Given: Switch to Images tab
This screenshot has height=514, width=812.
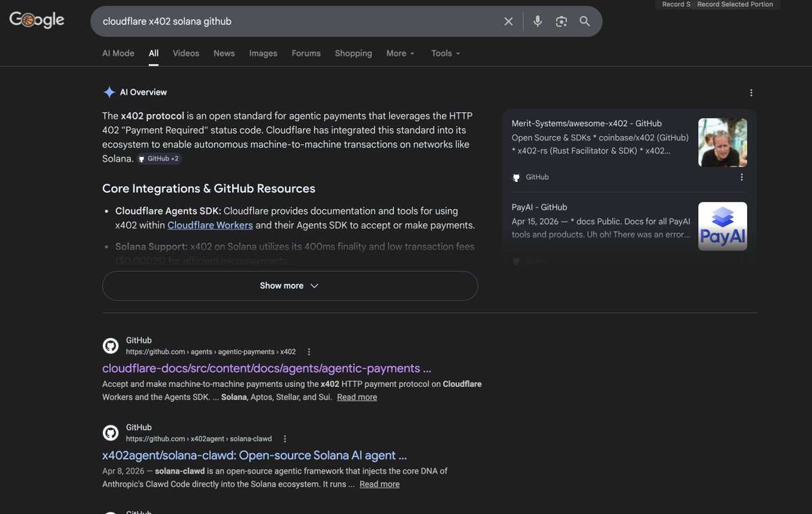Looking at the screenshot, I should (263, 53).
